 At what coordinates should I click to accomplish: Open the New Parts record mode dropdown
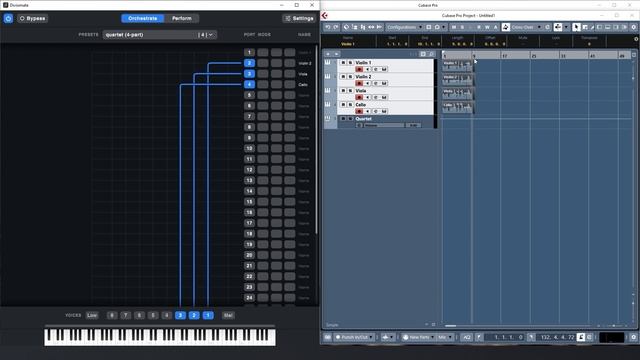[419, 337]
